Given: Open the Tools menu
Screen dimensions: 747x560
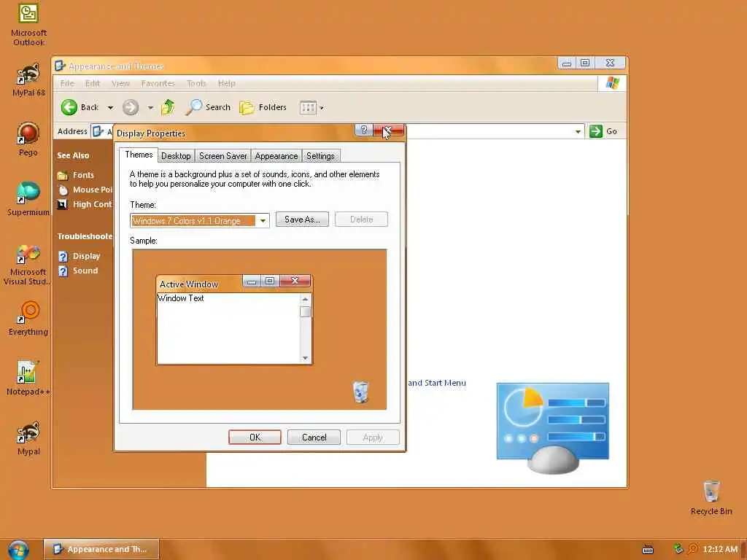Looking at the screenshot, I should (196, 83).
